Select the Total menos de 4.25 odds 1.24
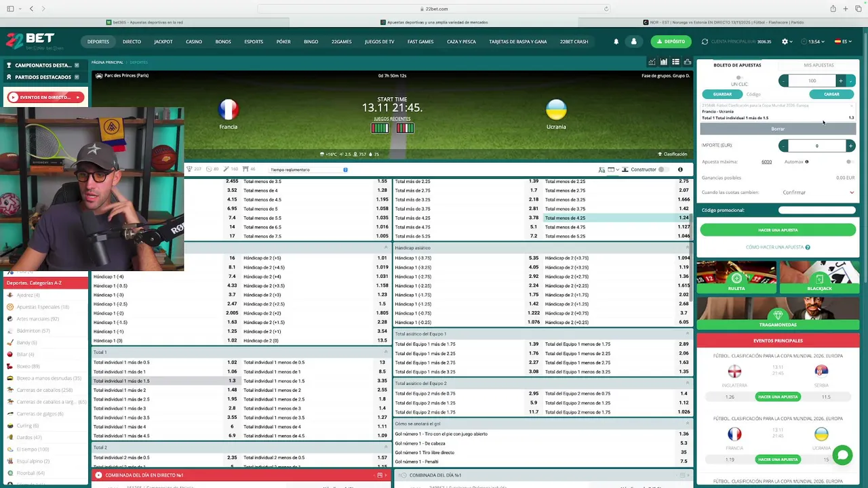The image size is (868, 488). (x=617, y=218)
